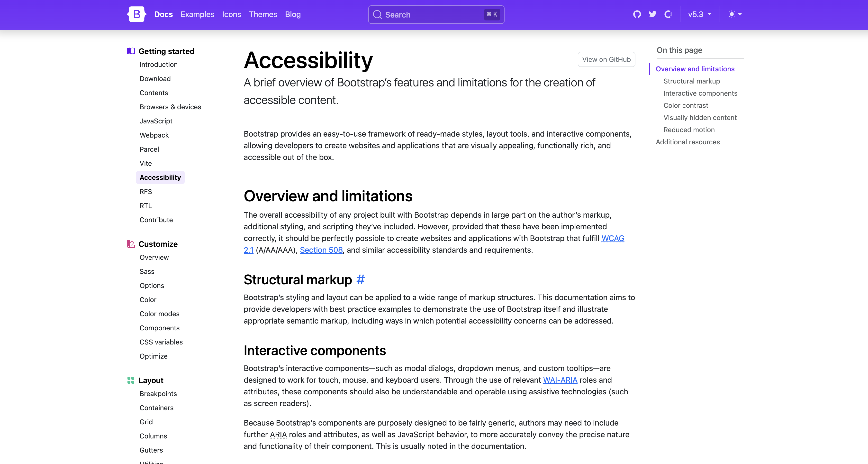The width and height of the screenshot is (868, 464).
Task: Open RTL in the sidebar
Action: [x=145, y=206]
